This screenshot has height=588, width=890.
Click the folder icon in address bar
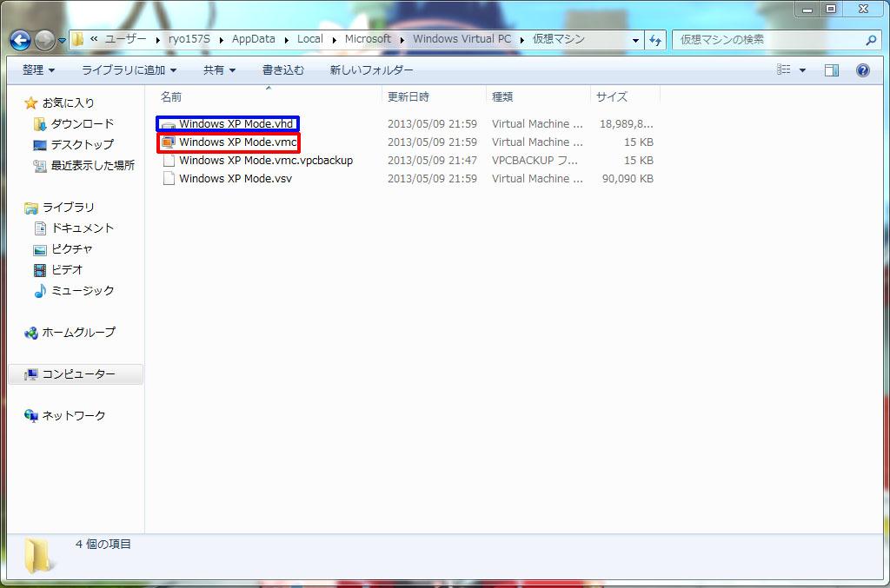(x=78, y=39)
